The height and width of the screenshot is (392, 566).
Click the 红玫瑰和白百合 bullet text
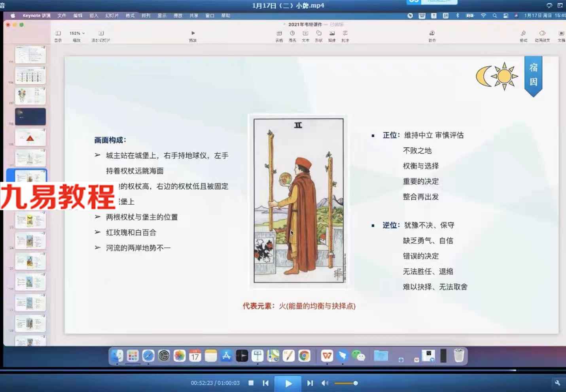point(131,232)
